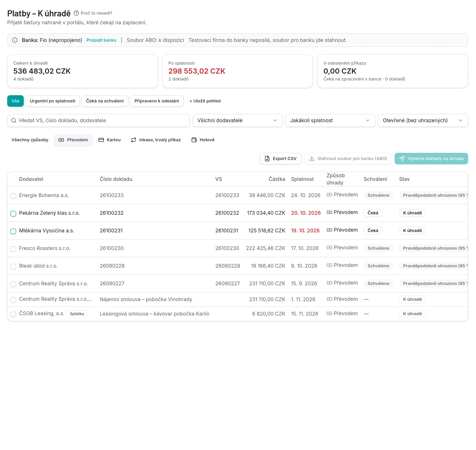
Task: Click the Proč to nesedí? link
Action: tap(96, 13)
